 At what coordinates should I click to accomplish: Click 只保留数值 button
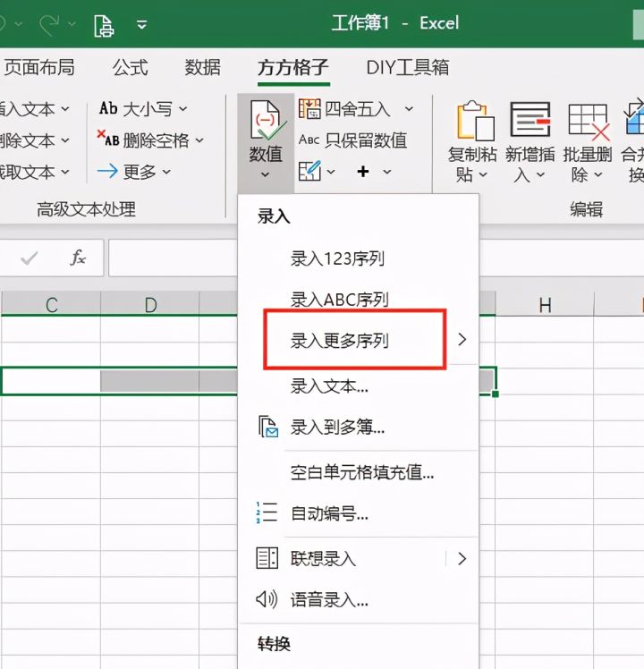coord(352,140)
